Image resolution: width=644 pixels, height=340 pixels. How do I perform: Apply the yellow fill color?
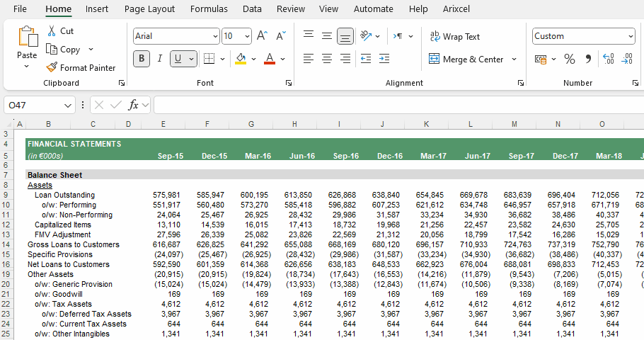(241, 59)
